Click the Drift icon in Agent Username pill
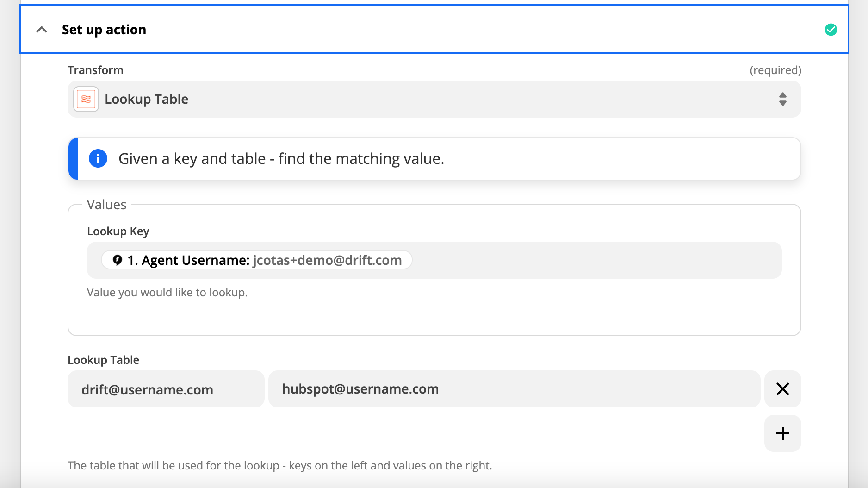The image size is (868, 488). coord(118,260)
